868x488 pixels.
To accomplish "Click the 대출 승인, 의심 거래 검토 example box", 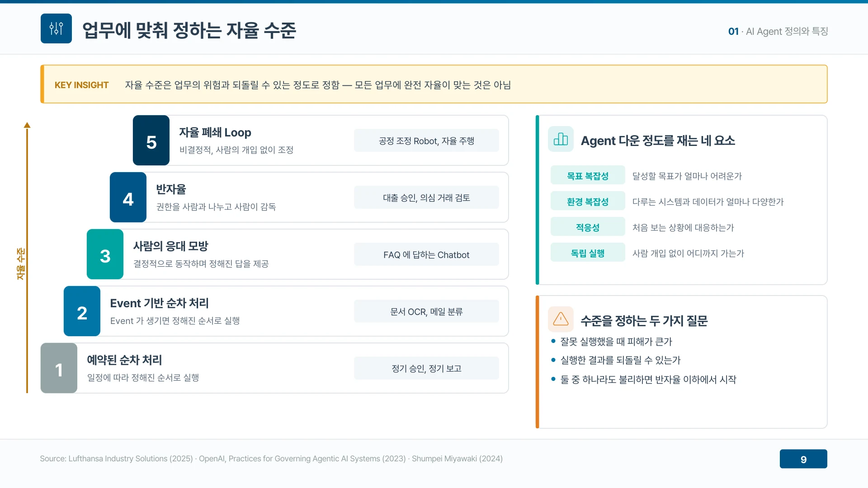I will pyautogui.click(x=426, y=197).
